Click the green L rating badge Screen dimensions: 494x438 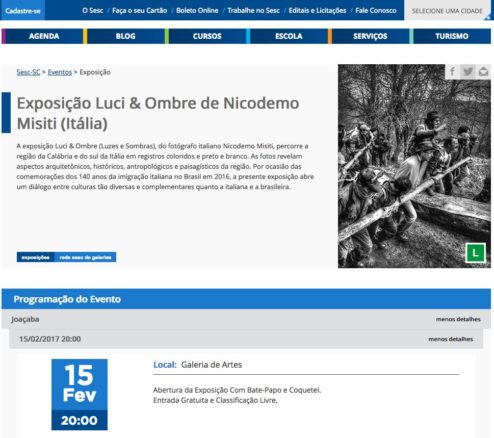coord(475,253)
